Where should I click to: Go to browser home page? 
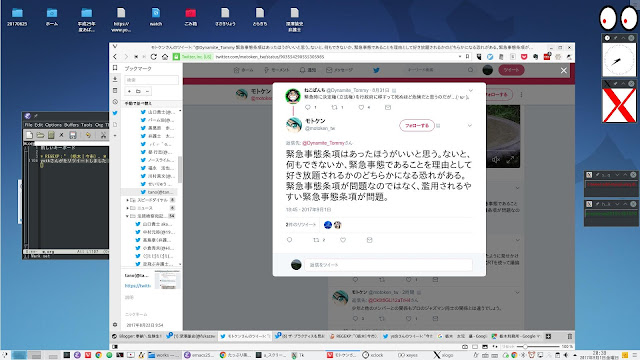click(165, 57)
